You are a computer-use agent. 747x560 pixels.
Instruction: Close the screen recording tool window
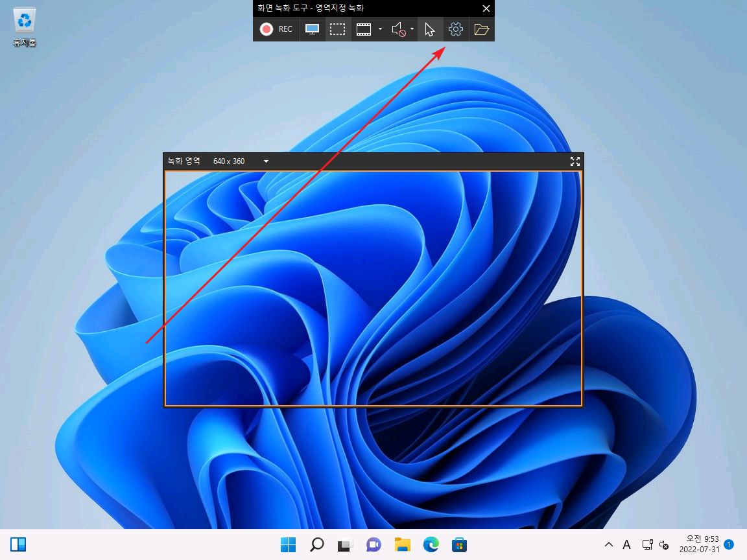click(x=486, y=8)
